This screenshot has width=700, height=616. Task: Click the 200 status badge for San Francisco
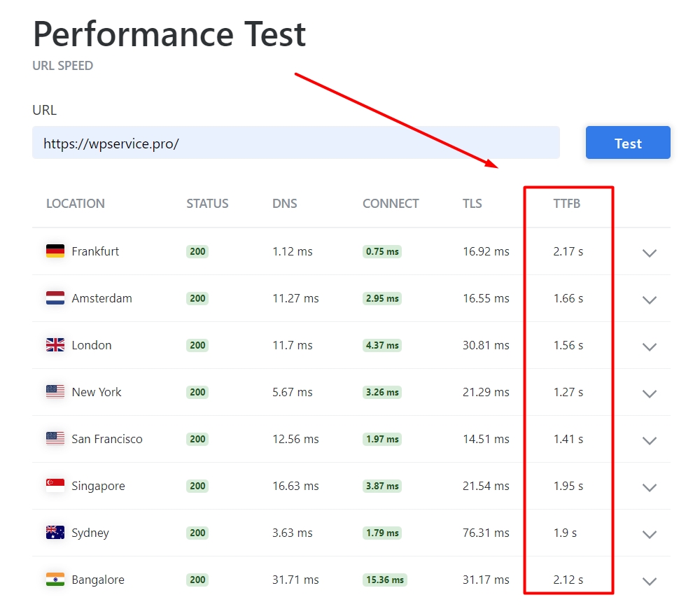point(197,439)
